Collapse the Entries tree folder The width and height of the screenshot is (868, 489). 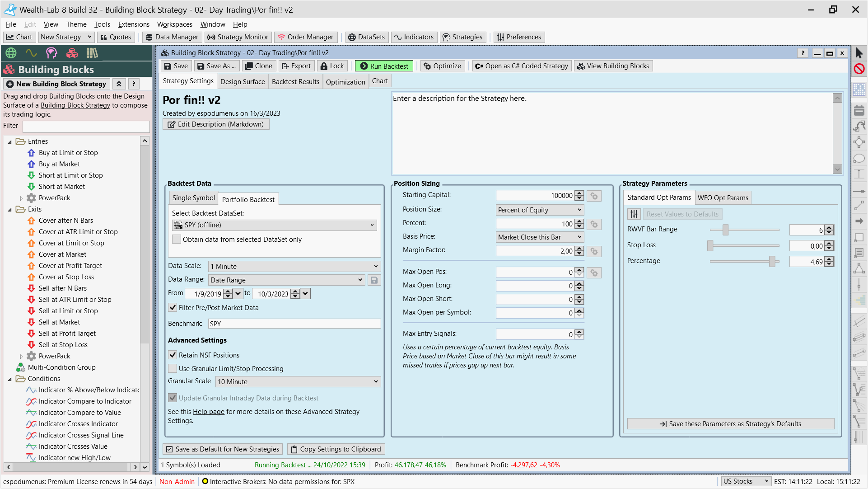tap(10, 141)
